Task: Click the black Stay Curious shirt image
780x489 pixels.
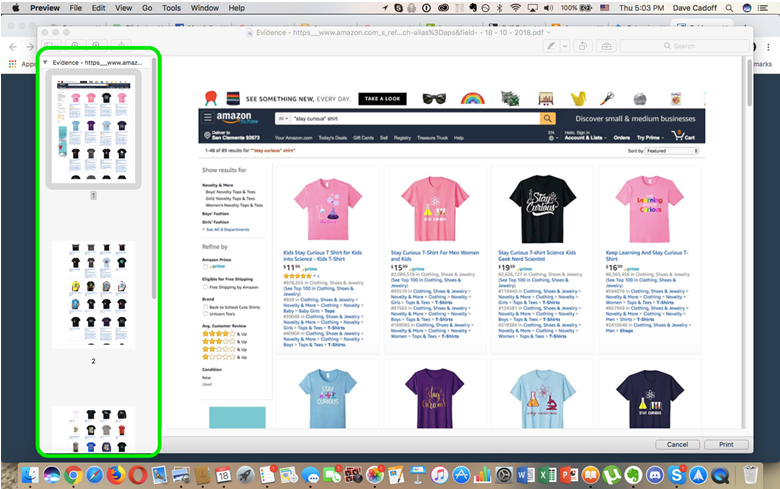Action: click(x=542, y=209)
